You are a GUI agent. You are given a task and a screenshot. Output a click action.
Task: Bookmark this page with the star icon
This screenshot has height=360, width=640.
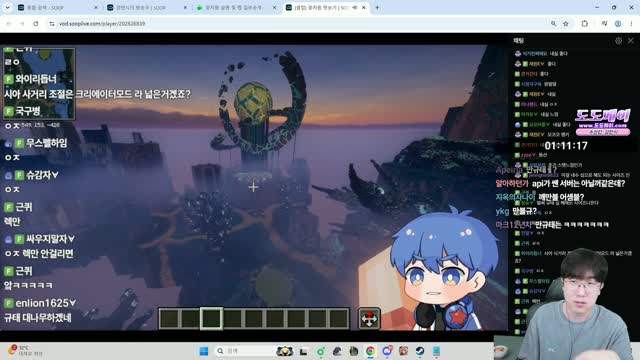(x=566, y=24)
